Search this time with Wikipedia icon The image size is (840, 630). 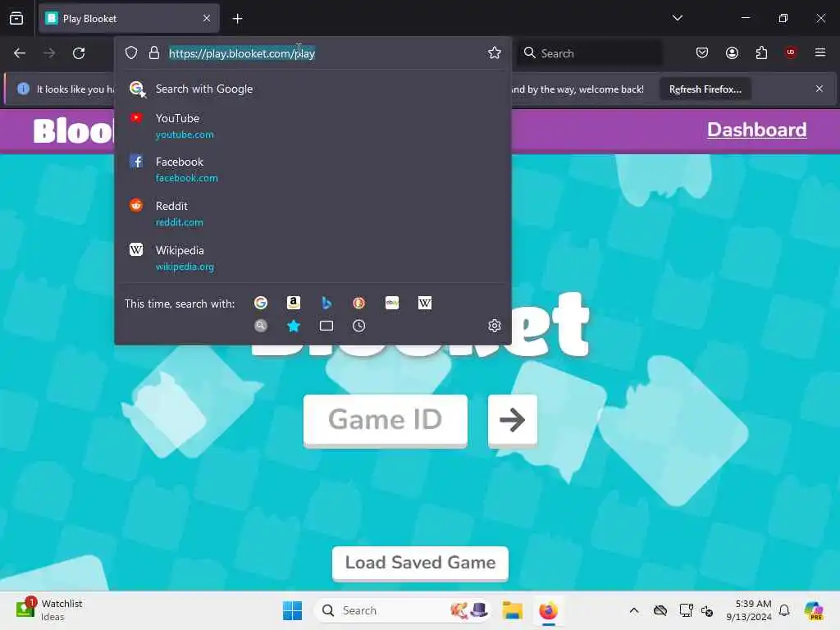pos(425,304)
